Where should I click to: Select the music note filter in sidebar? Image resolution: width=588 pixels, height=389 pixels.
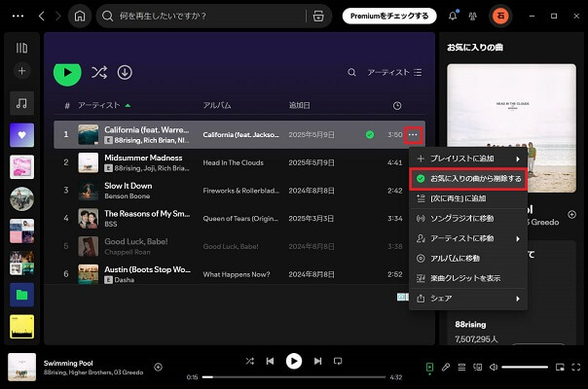pos(21,103)
